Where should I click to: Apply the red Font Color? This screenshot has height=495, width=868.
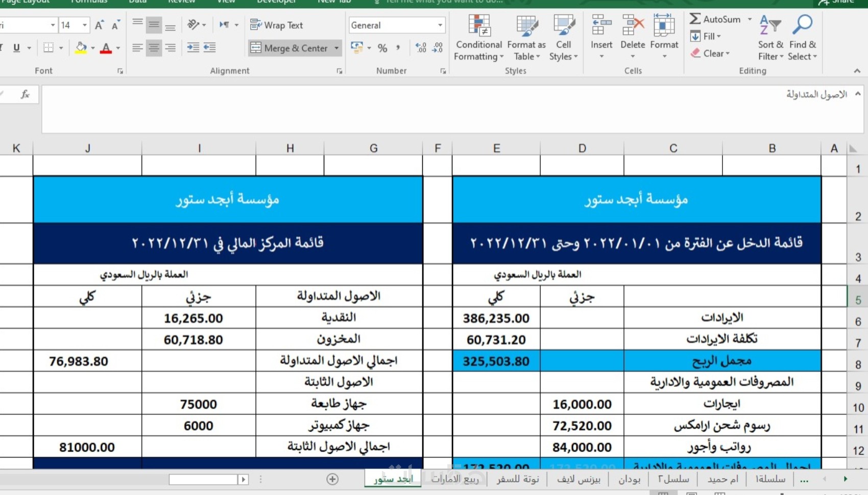point(106,47)
